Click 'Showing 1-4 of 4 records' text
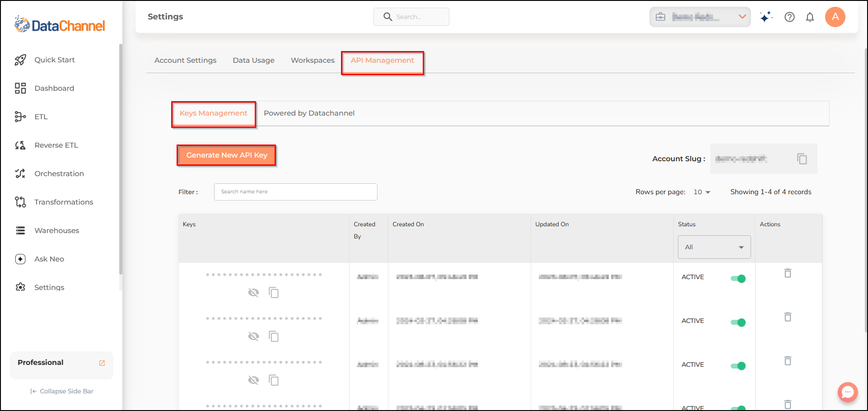Screen dimensions: 868x411 770,192
